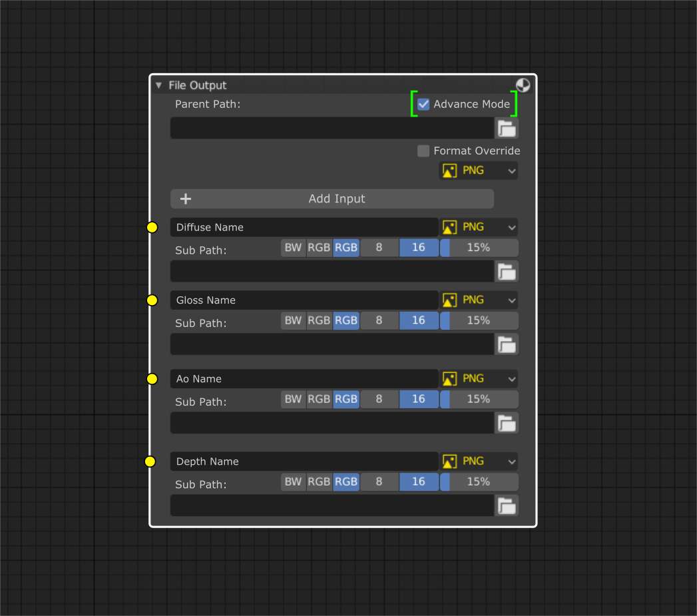Set Depth color depth to 8
The image size is (697, 616).
[379, 482]
